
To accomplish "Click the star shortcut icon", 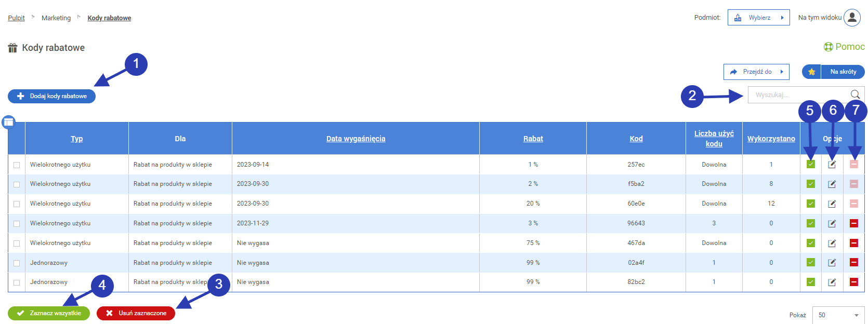I will click(x=811, y=72).
